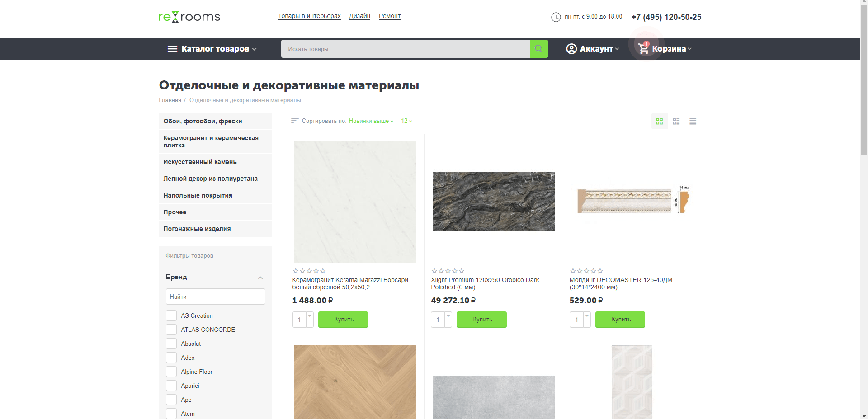This screenshot has height=419, width=868.
Task: Switch to grid tile view icon
Action: [660, 121]
